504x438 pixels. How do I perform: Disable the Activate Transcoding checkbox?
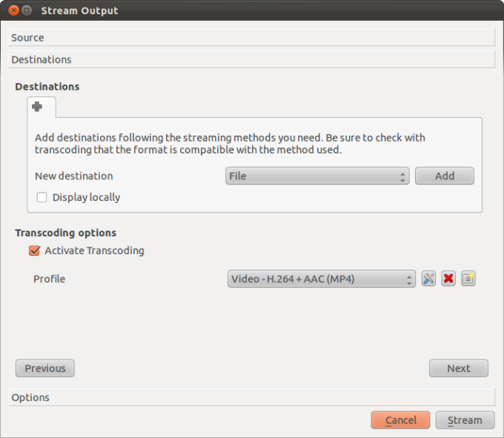point(34,250)
